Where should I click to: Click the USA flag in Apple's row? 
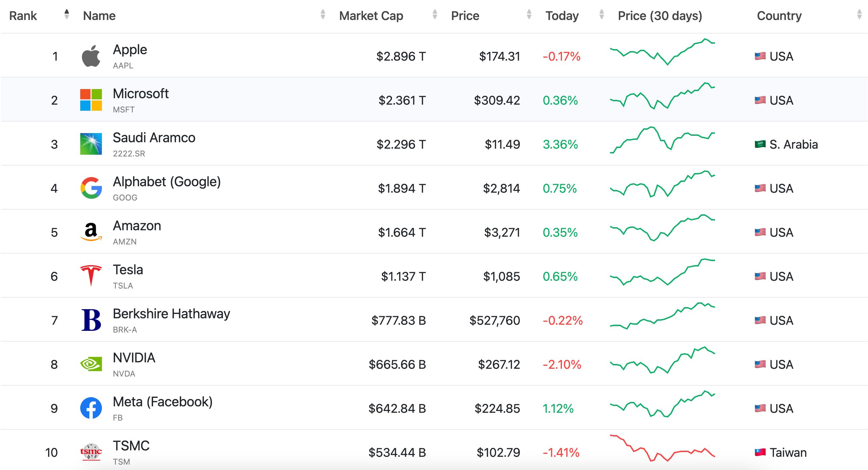760,56
